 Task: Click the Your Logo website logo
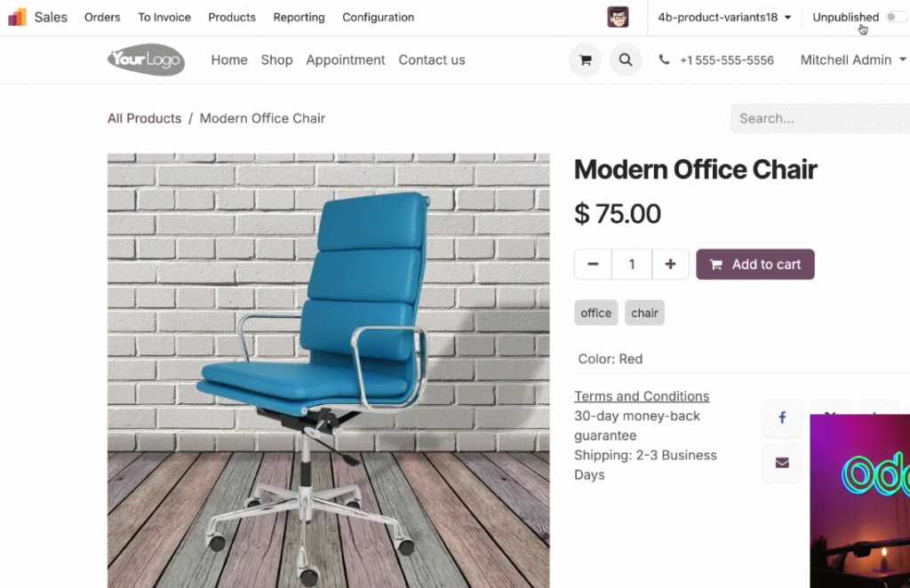coord(147,60)
